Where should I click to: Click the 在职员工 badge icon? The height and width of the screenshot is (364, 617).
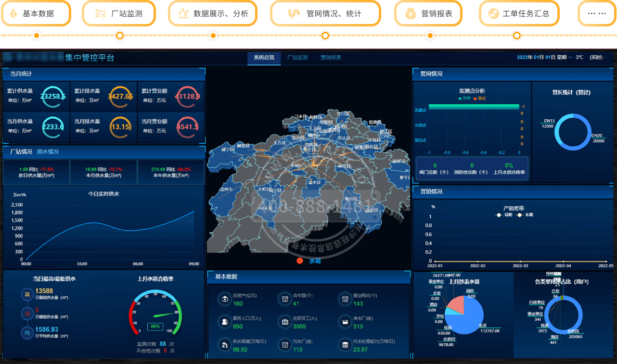[x=285, y=322]
